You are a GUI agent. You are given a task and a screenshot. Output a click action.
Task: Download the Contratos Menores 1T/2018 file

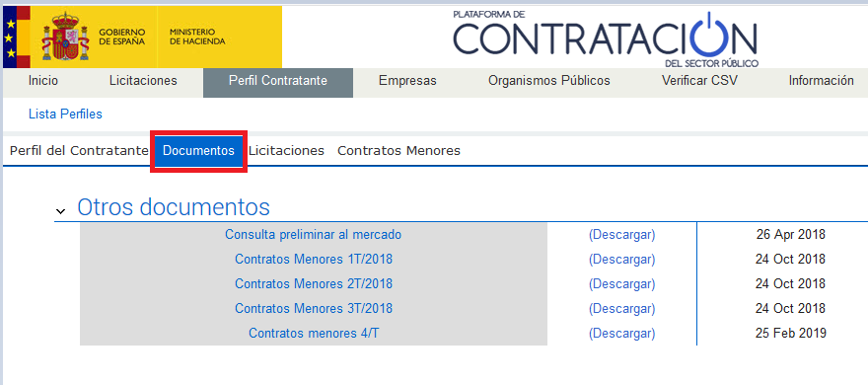(x=621, y=260)
